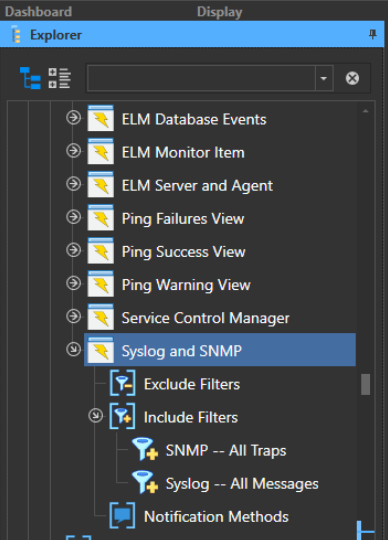Click the vertical scrollbar thumb
The image size is (388, 540).
366,384
